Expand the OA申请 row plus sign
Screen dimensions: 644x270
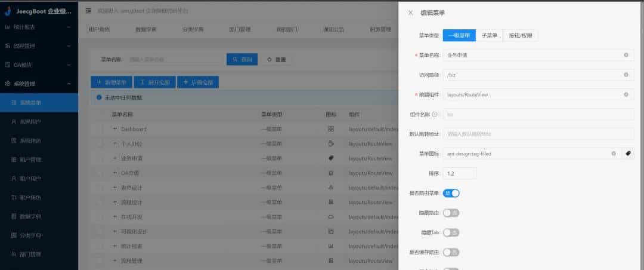coord(114,173)
